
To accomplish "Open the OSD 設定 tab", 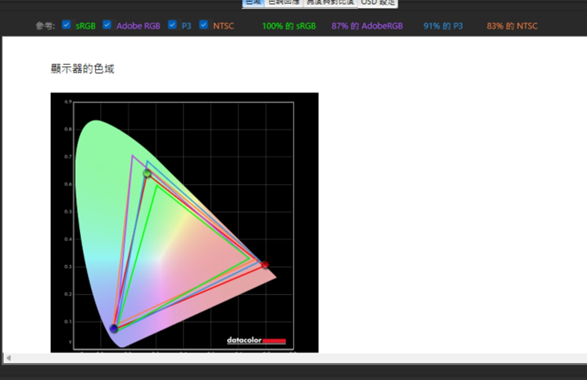I will 377,3.
